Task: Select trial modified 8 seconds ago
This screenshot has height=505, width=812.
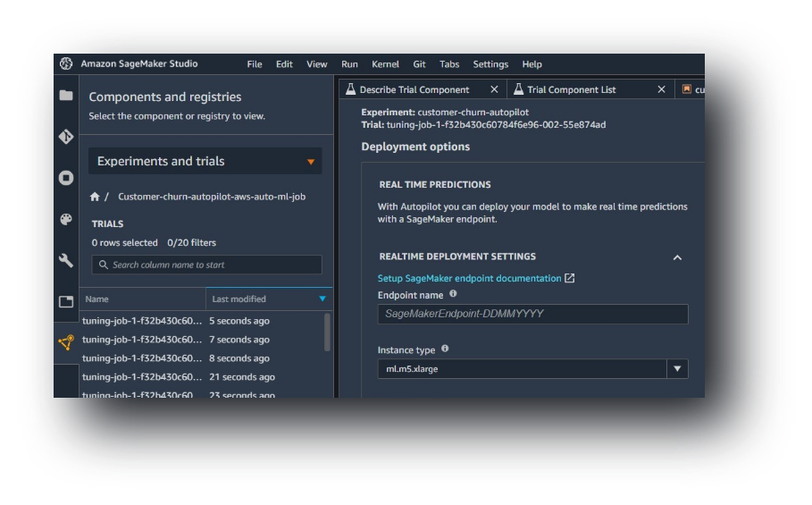Action: (x=202, y=358)
